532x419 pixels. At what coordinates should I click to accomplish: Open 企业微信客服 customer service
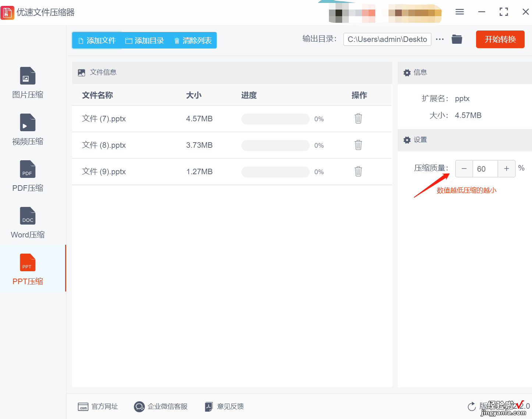tap(161, 407)
